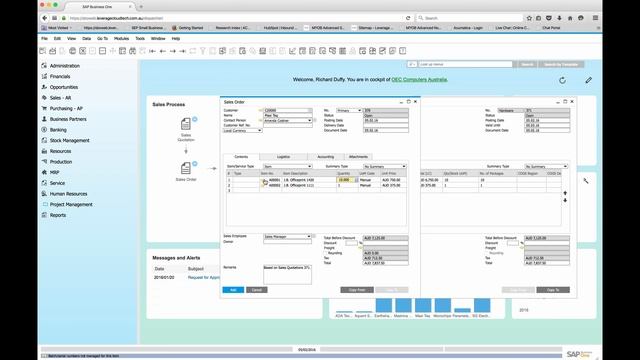The height and width of the screenshot is (360, 640).
Task: Open the Contact Person dropdown
Action: coord(310,120)
